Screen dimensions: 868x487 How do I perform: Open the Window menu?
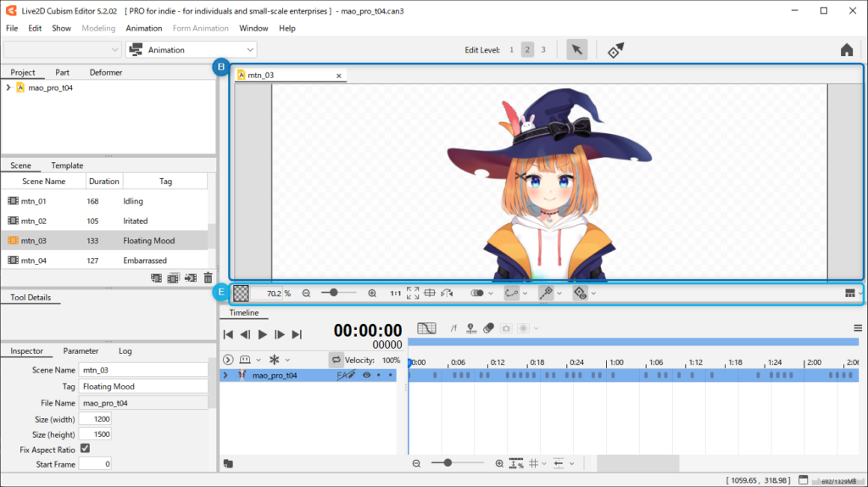(253, 28)
